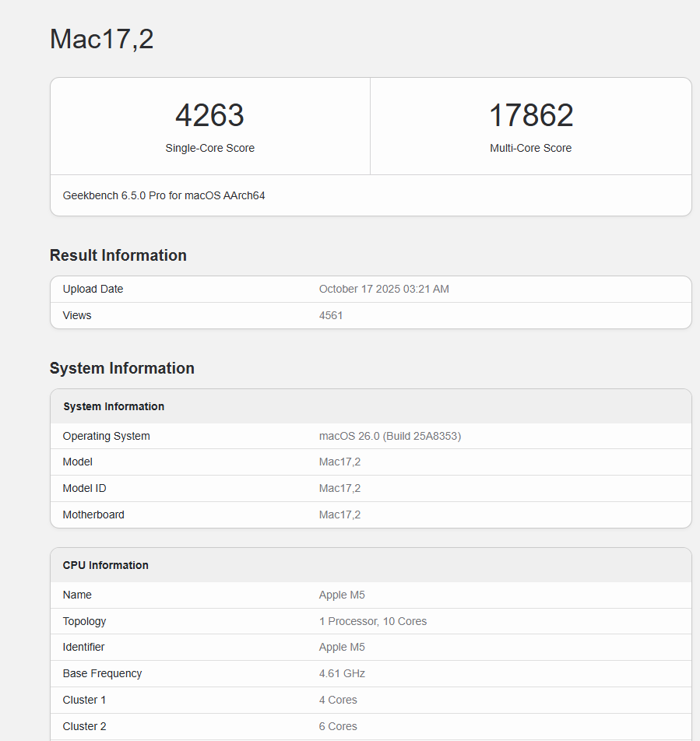
Task: Select the Single-Core Score label
Action: (x=209, y=148)
